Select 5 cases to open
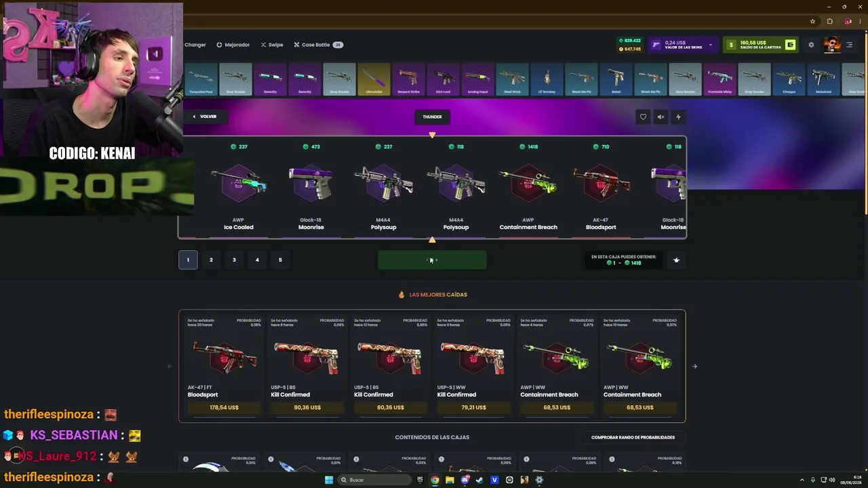Screen dimensions: 868x488 280,260
